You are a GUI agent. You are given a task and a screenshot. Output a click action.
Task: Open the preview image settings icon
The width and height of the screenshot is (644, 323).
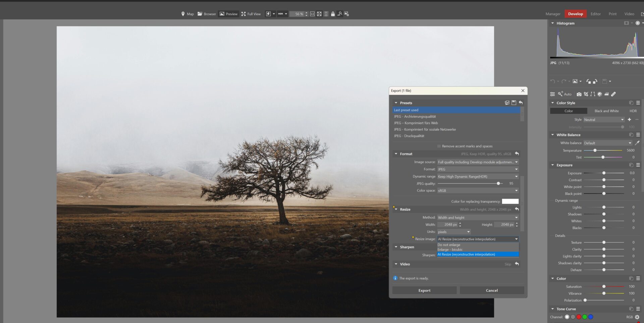346,14
